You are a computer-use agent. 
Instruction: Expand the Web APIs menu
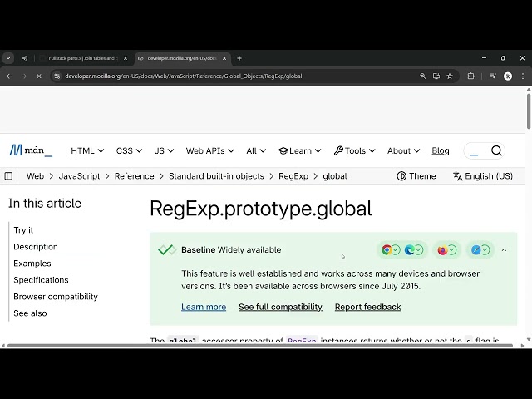(x=210, y=150)
